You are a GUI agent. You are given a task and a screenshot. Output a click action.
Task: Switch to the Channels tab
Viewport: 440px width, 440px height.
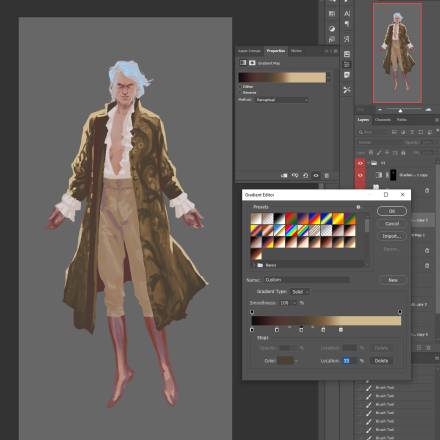pyautogui.click(x=383, y=119)
